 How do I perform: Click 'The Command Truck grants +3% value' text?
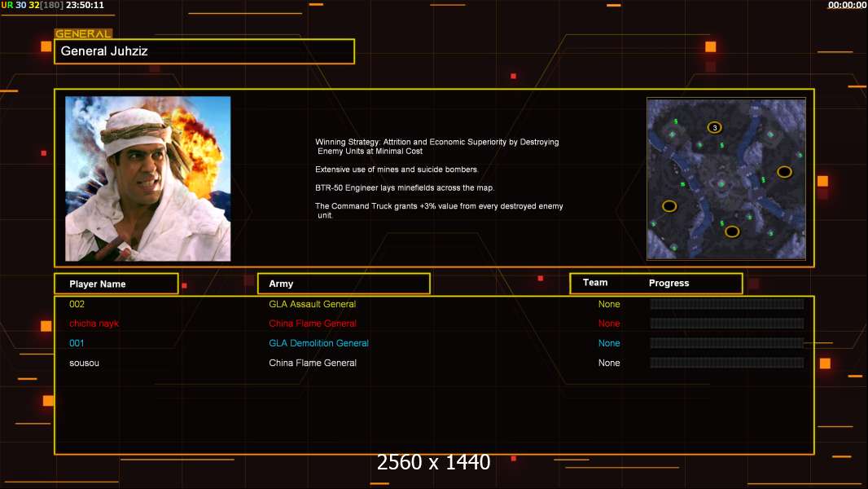(439, 210)
